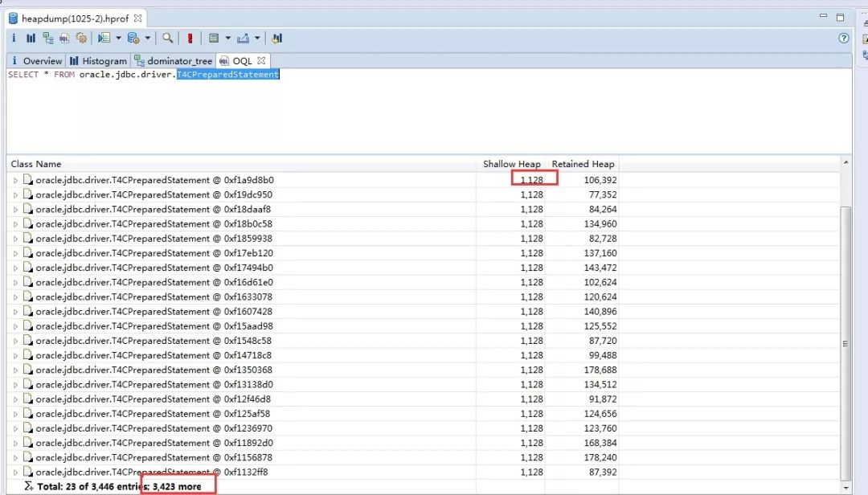
Task: Click inside the OQL query editor
Action: click(429, 111)
